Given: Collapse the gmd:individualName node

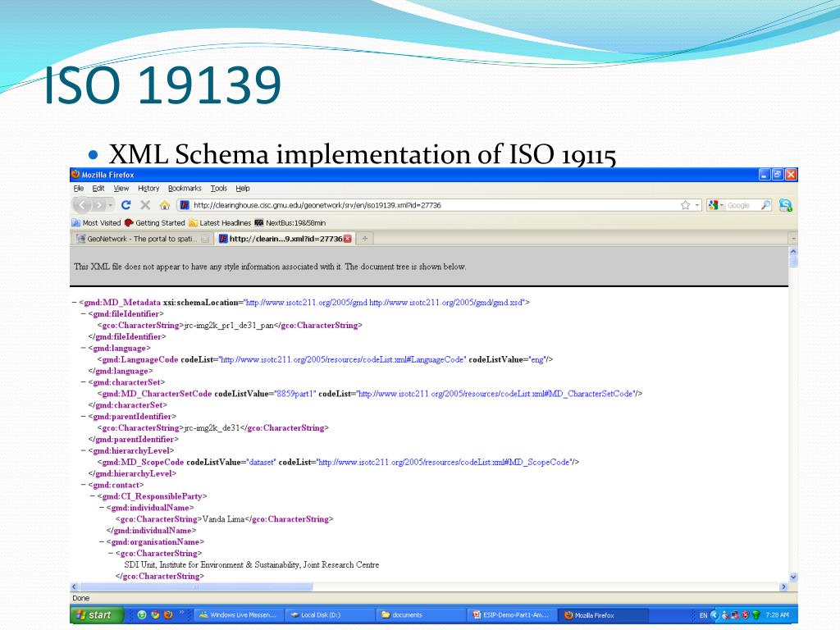Looking at the screenshot, I should click(102, 508).
